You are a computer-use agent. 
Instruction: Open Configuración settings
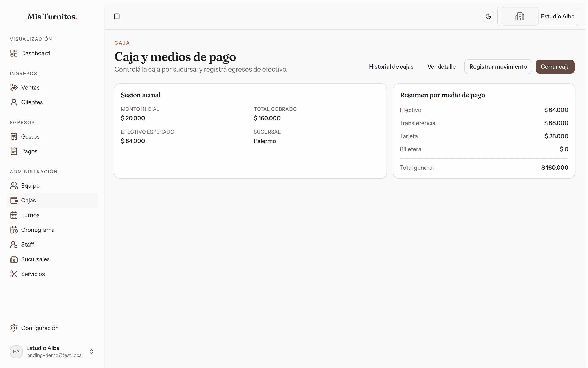click(x=52, y=328)
